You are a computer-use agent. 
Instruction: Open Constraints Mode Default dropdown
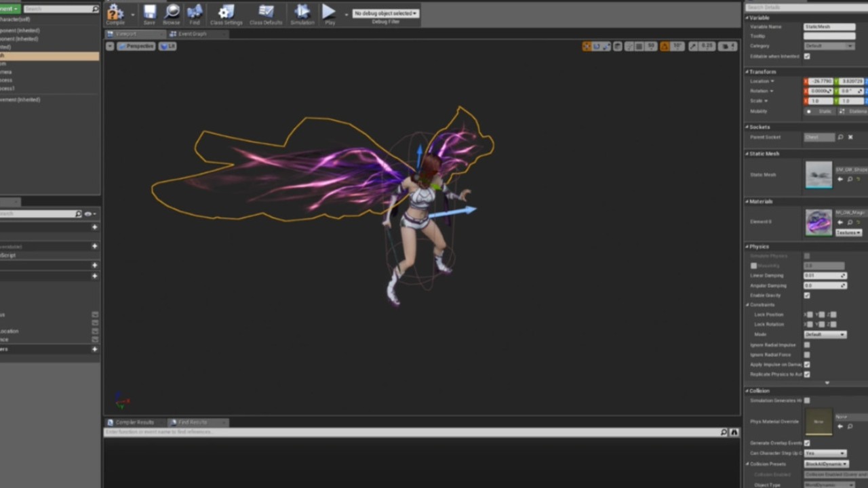825,334
